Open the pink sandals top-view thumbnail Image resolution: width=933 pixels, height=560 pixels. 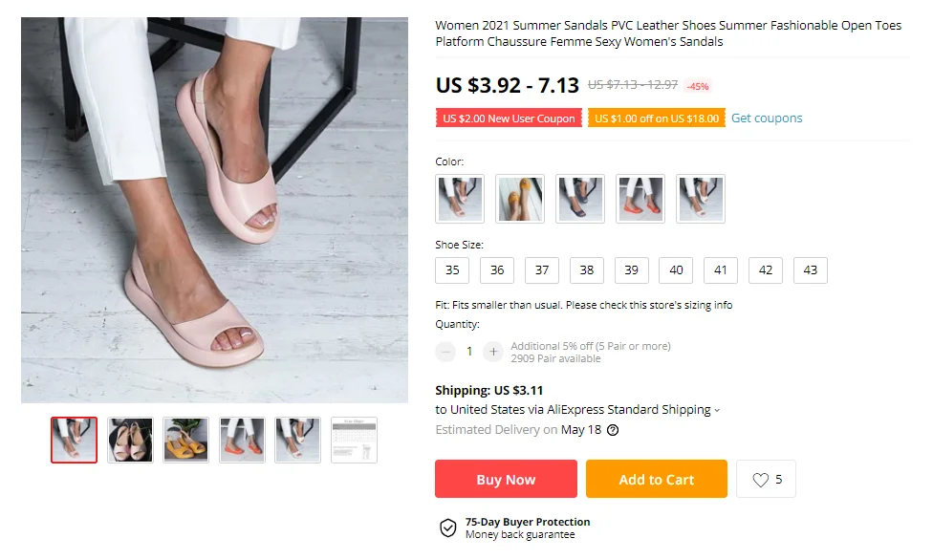point(130,440)
